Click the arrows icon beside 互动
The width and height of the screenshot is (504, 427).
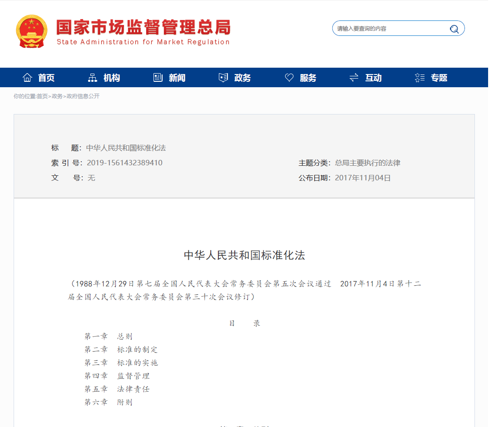[354, 77]
